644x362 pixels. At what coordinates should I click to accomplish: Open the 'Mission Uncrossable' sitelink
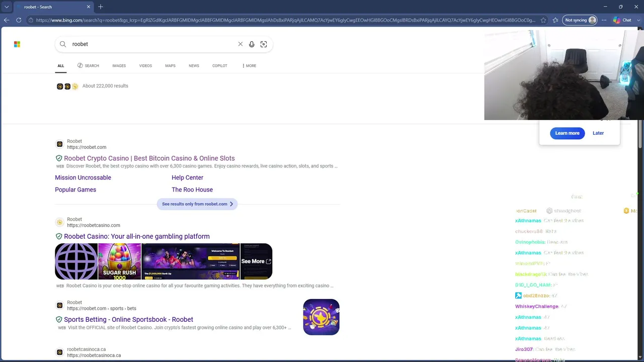(x=83, y=177)
